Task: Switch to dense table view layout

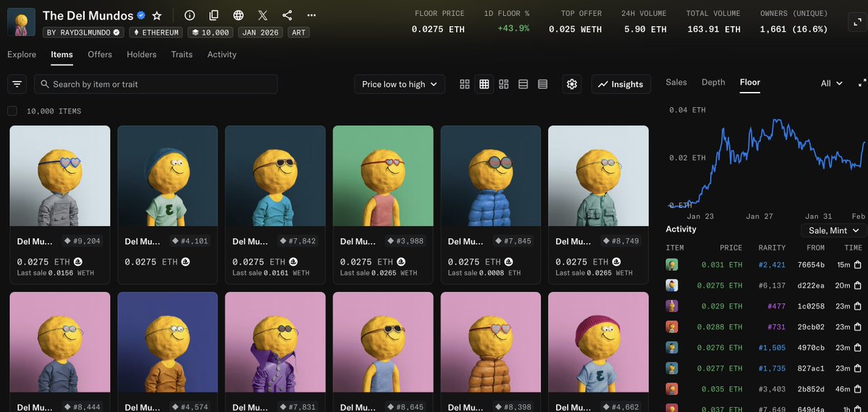Action: click(x=542, y=84)
